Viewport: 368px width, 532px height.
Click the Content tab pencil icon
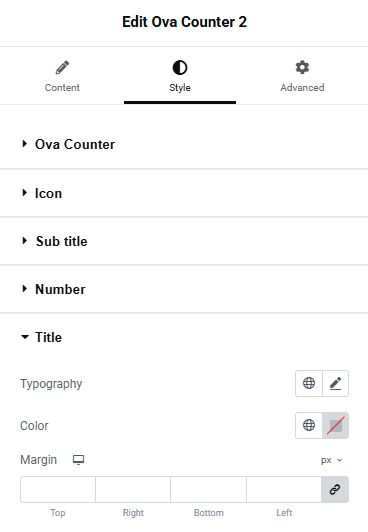(x=62, y=68)
